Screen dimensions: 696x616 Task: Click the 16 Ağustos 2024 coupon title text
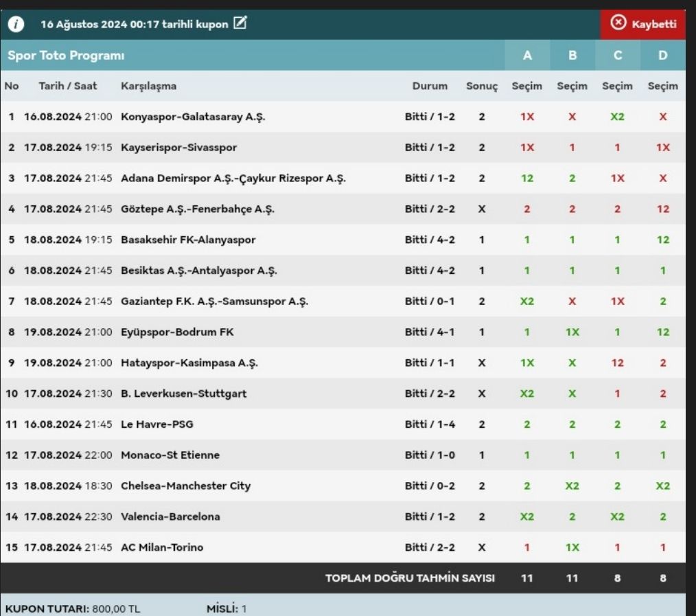(134, 24)
